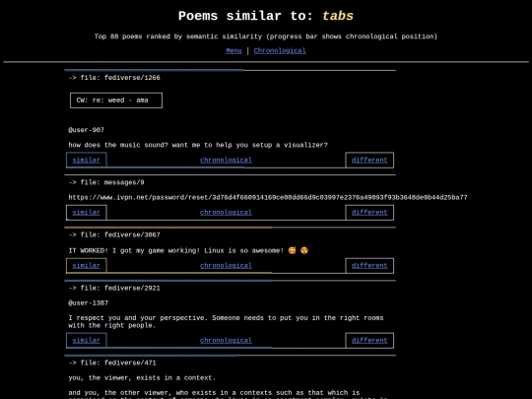Click the ivpn.net password reset URL text
This screenshot has height=399, width=532.
coord(268,197)
